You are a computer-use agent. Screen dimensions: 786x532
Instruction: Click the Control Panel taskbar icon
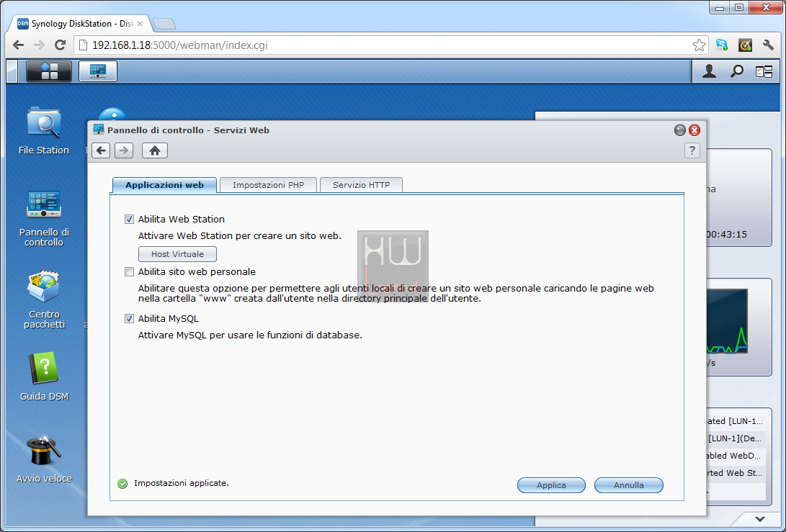[x=98, y=71]
